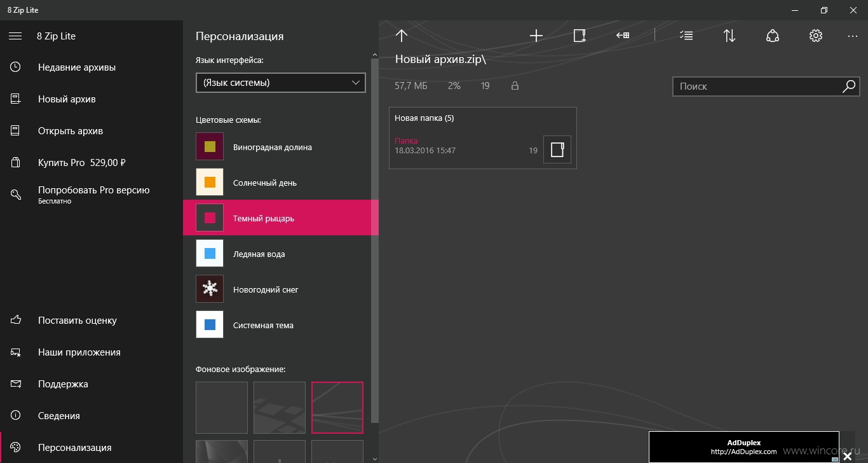The height and width of the screenshot is (463, 868).
Task: Open the AdDuplex ad link
Action: (744, 447)
